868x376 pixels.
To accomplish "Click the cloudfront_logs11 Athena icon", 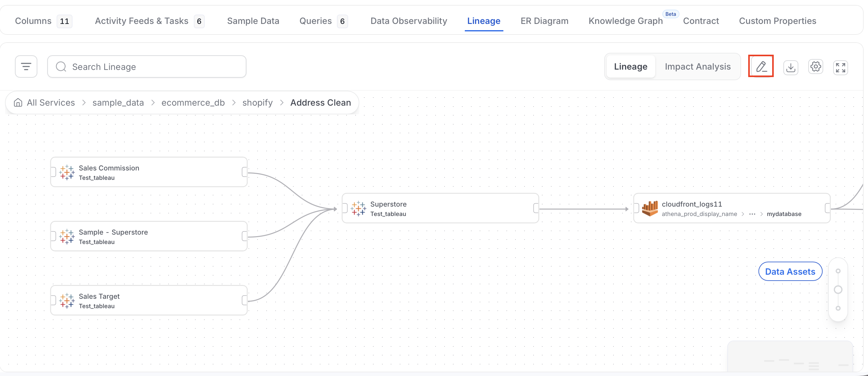I will point(650,209).
